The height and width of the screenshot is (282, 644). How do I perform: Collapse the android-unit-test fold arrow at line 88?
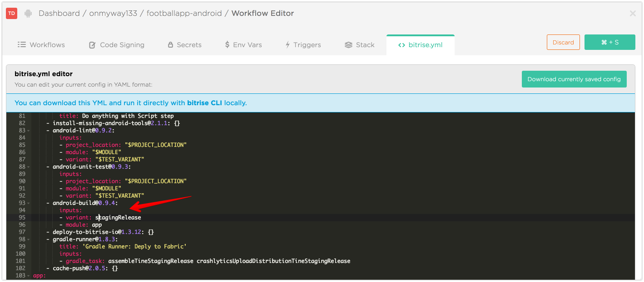point(28,167)
